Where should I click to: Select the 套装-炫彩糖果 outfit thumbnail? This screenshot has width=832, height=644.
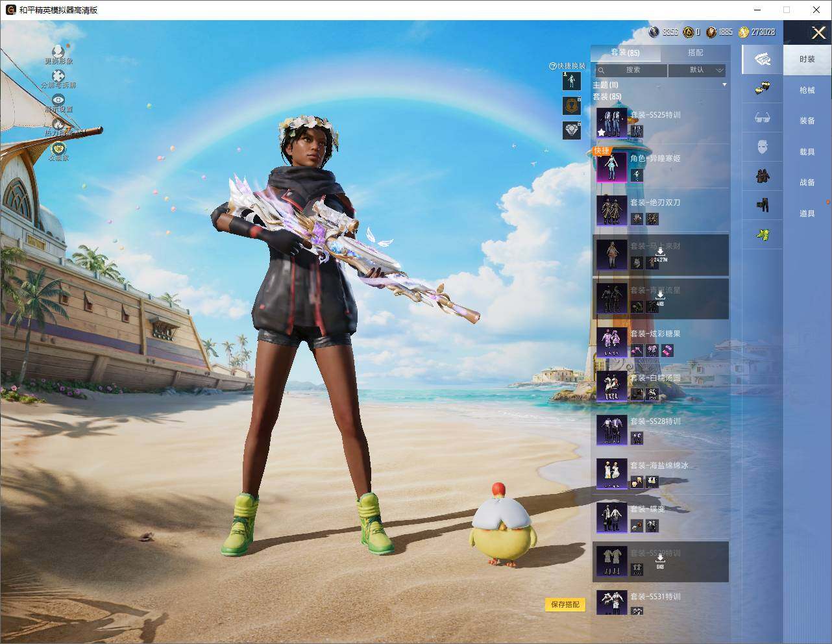(x=612, y=343)
